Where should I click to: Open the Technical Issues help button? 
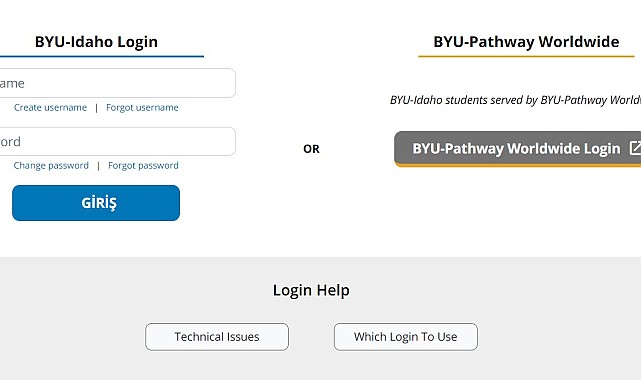coord(217,337)
